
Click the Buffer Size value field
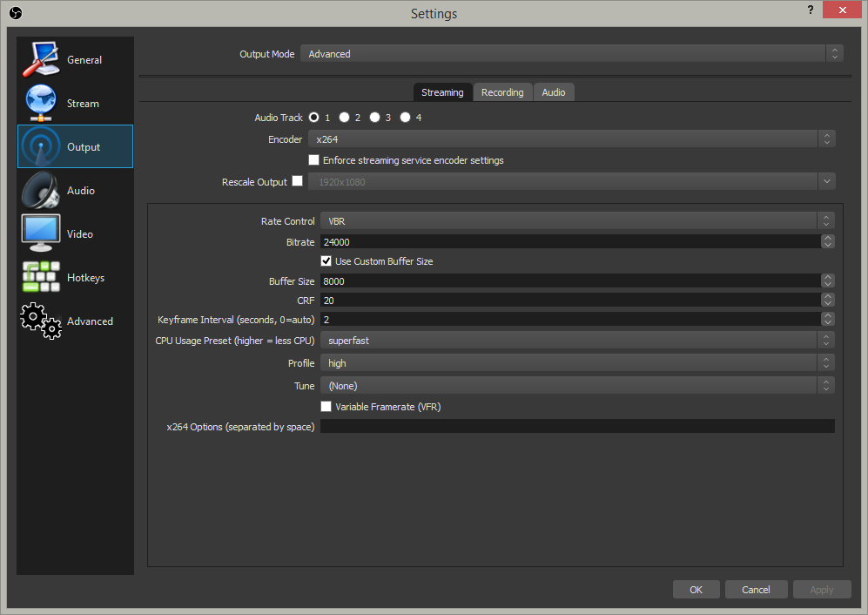point(571,280)
